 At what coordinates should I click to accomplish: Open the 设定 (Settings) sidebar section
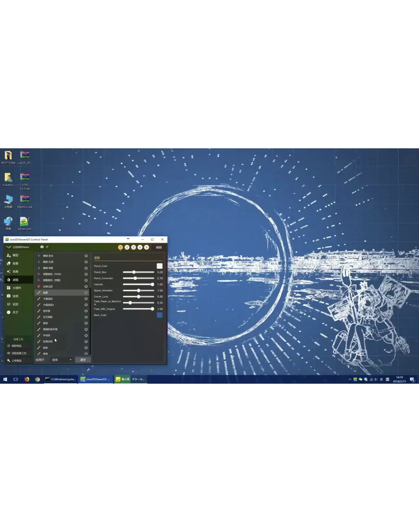click(16, 304)
